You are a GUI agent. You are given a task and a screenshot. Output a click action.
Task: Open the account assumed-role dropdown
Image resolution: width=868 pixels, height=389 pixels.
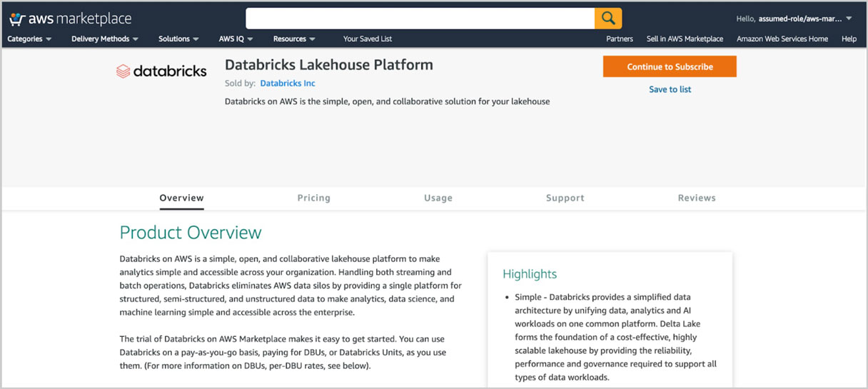tap(794, 19)
